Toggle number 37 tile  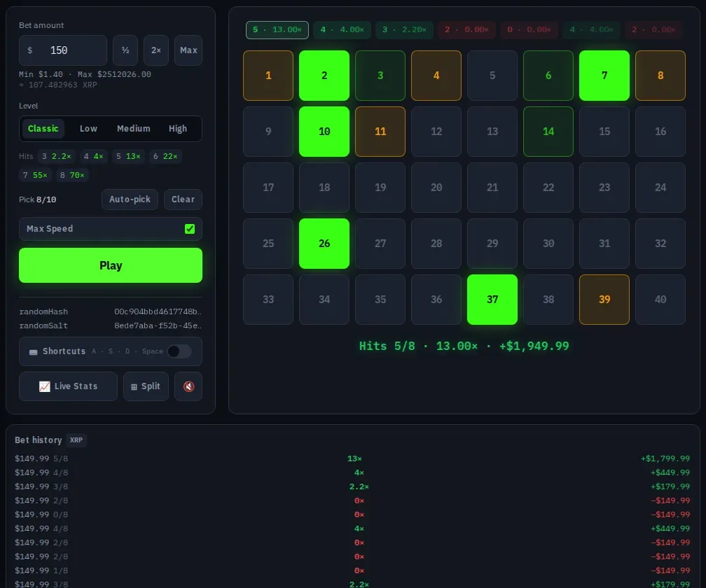tap(492, 300)
